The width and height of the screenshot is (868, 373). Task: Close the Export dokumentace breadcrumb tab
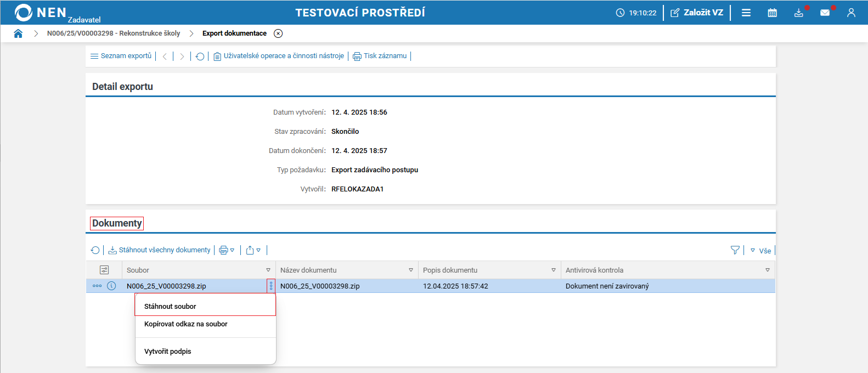[x=278, y=33]
